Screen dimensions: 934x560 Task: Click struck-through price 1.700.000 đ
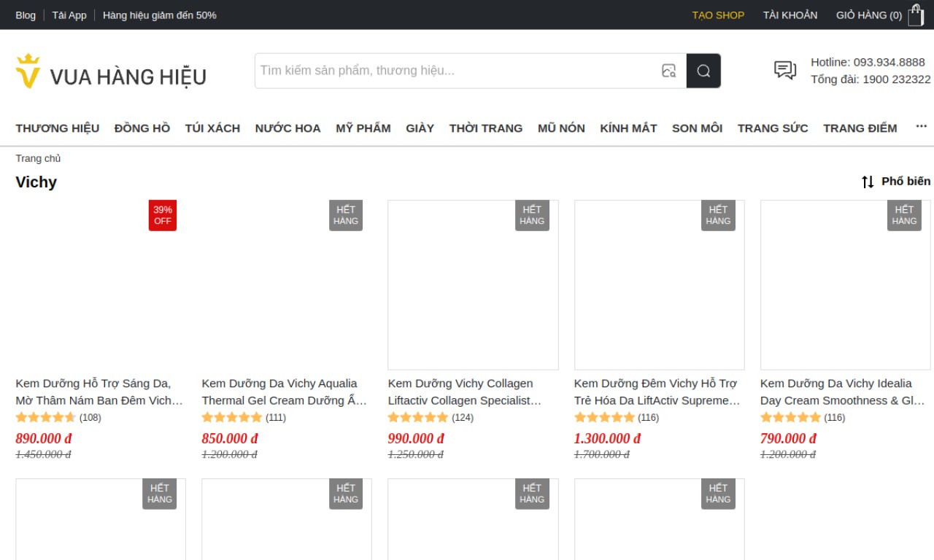coord(601,454)
